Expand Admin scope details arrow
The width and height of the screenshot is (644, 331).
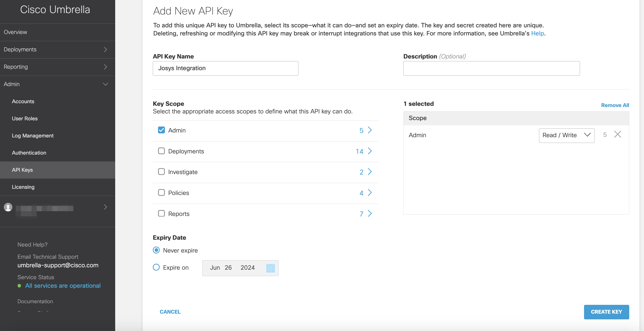click(x=370, y=130)
